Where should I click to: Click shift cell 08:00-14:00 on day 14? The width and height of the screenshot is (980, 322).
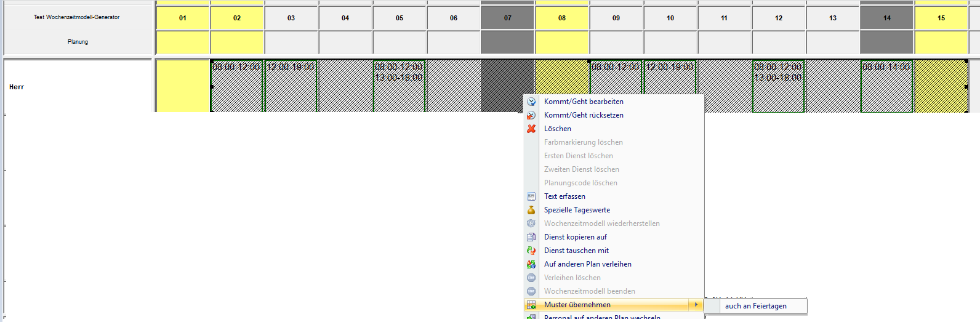coord(886,86)
